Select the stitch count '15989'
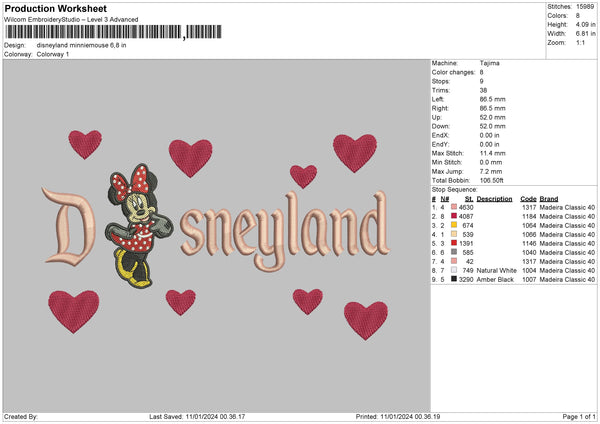Viewport: 600px width, 424px height. click(x=585, y=7)
